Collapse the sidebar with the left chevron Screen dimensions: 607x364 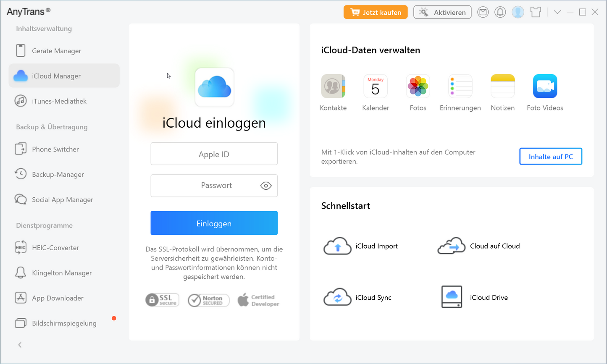click(x=20, y=345)
